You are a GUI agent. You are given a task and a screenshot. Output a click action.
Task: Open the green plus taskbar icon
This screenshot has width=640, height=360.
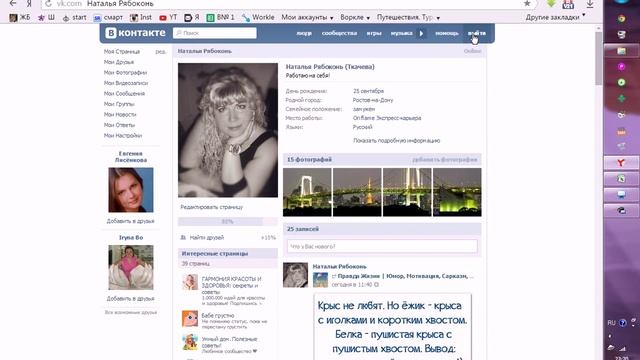click(621, 99)
